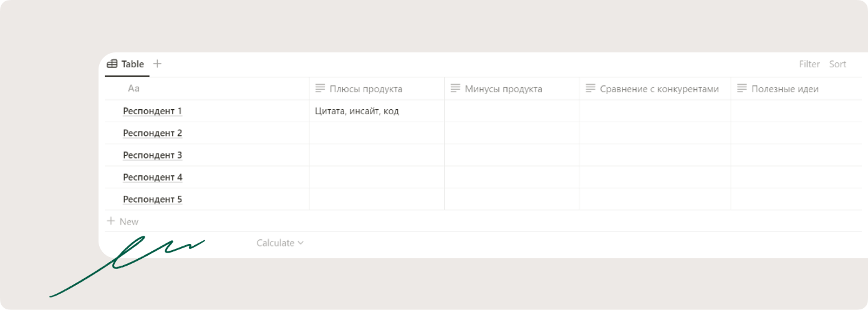Open Плюсы продукта column header menu
The image size is (868, 310).
pyautogui.click(x=377, y=89)
